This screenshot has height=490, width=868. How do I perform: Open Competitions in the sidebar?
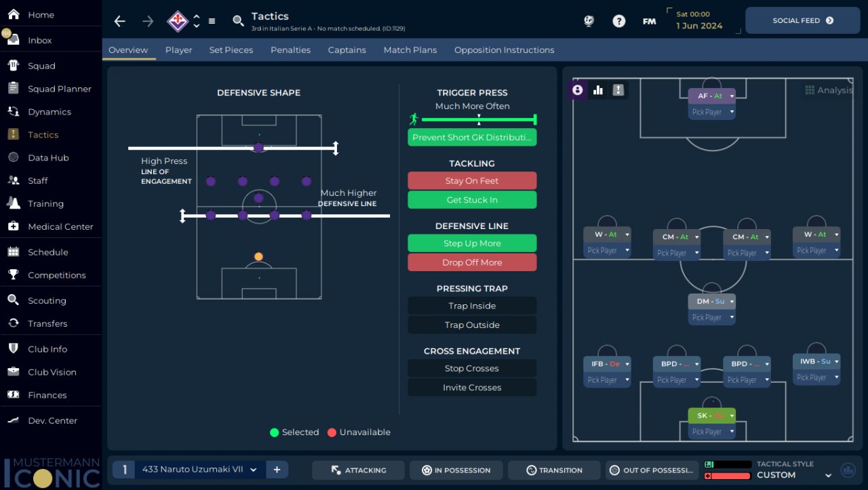[56, 275]
